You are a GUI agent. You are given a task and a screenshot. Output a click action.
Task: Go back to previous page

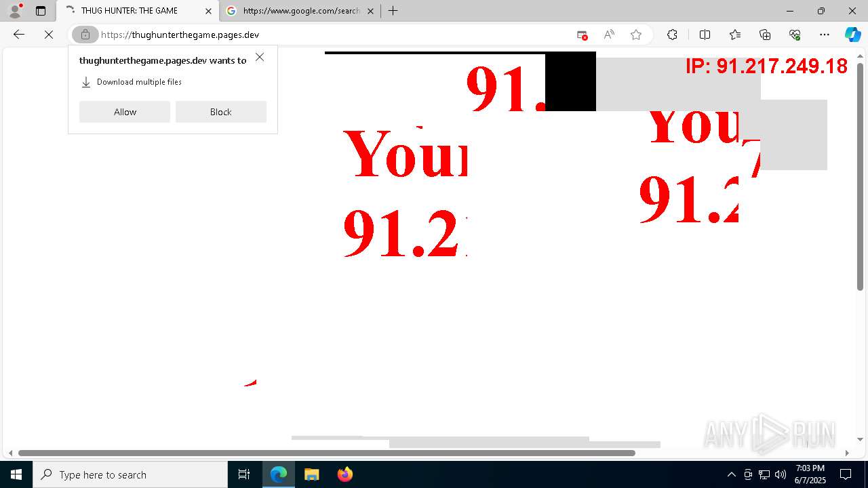pos(19,35)
